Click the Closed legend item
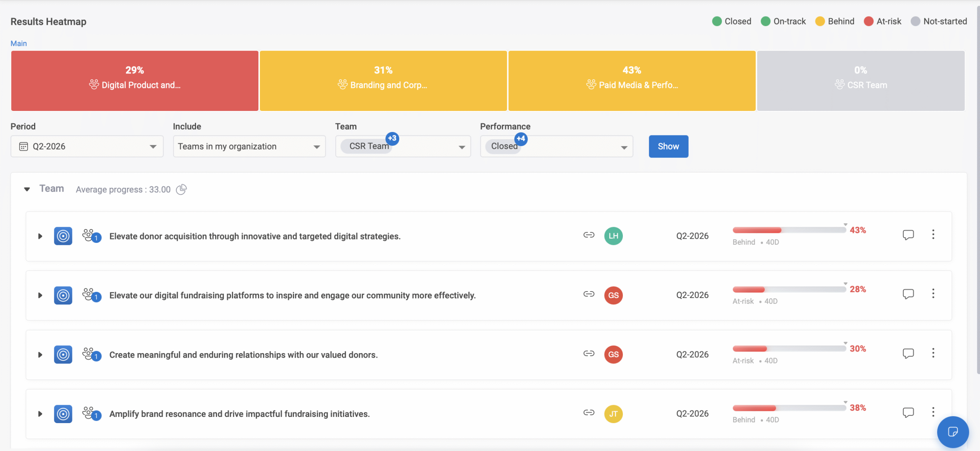Screen dimensions: 980x451 [732, 21]
